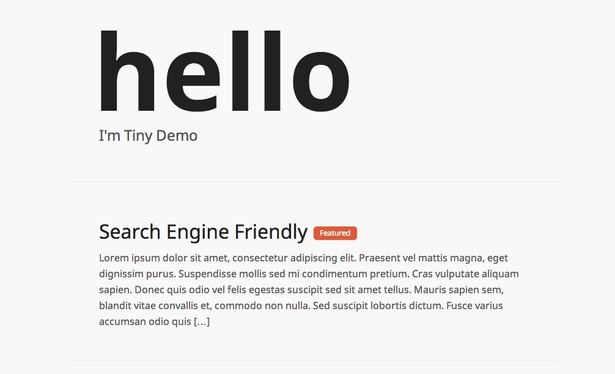Screen dimensions: 615x374
Task: Select the word "Friendly" in post heading
Action: pyautogui.click(x=271, y=232)
